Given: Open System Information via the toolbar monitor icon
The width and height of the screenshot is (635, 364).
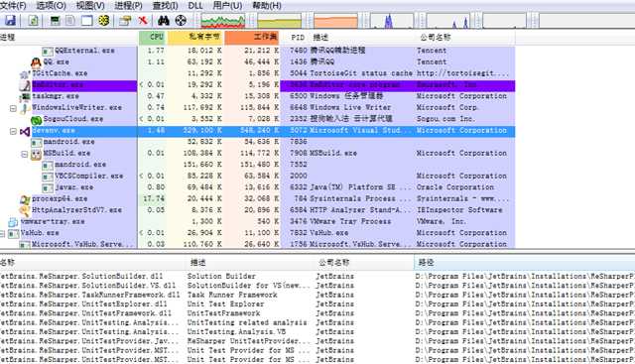Looking at the screenshot, I should pyautogui.click(x=55, y=20).
